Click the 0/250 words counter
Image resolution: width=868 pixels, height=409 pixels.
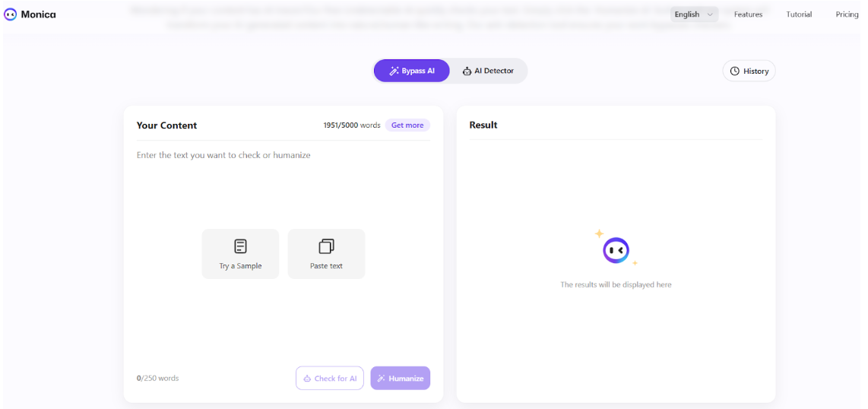point(157,378)
